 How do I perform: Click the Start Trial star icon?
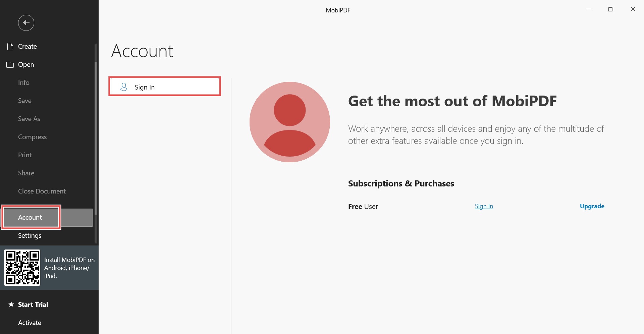pyautogui.click(x=11, y=304)
